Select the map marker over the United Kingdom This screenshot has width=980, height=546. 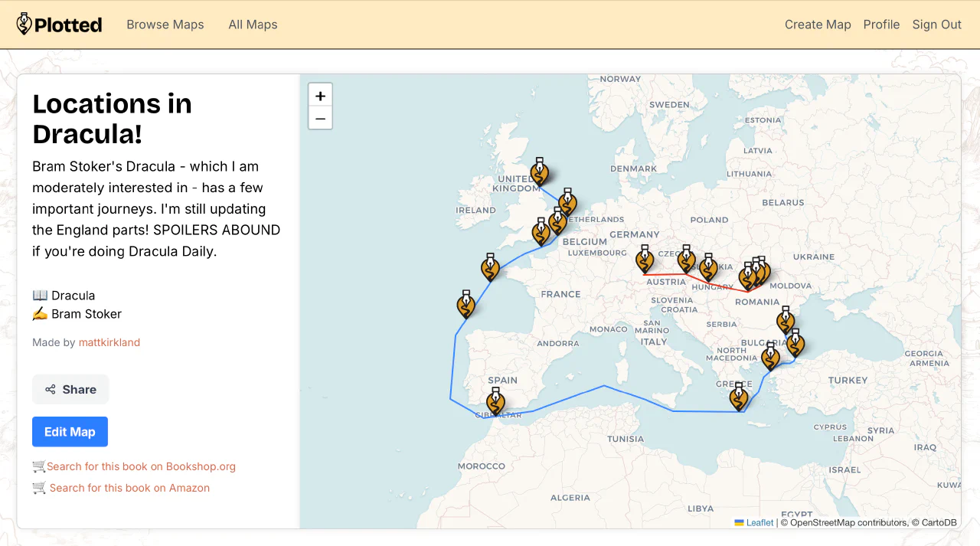pyautogui.click(x=540, y=172)
